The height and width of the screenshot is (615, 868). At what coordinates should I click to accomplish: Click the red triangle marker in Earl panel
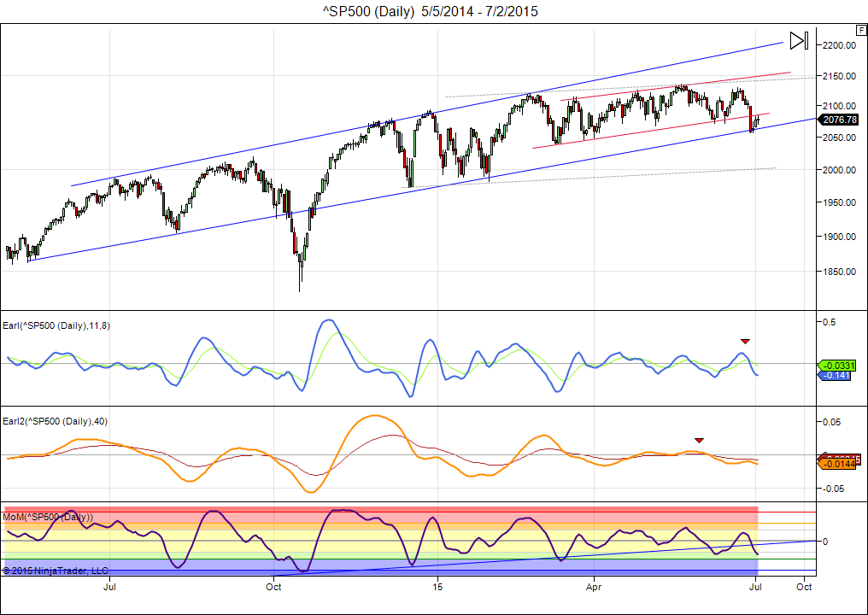(x=745, y=342)
